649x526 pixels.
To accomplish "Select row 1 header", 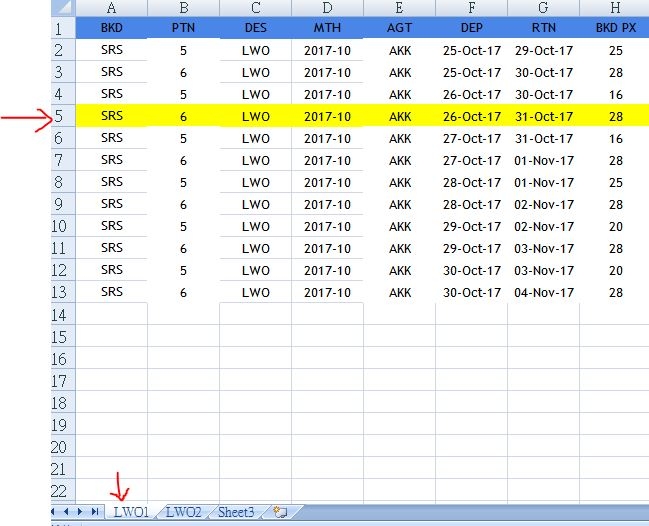I will click(x=63, y=28).
